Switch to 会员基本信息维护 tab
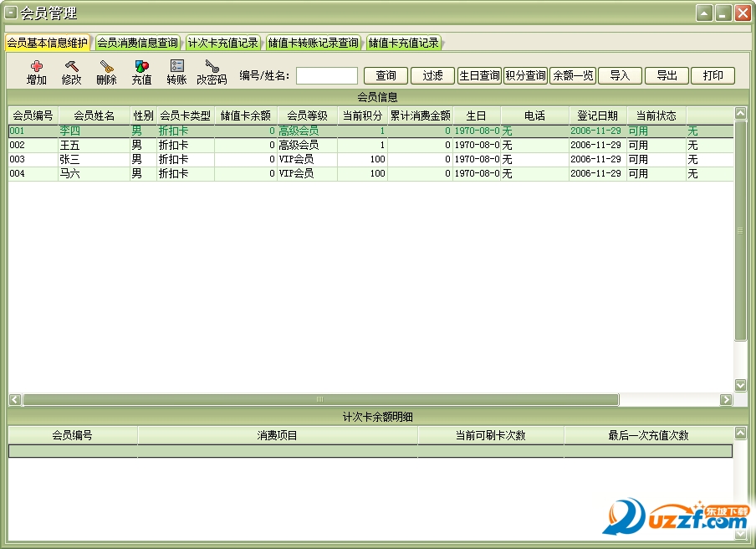 [47, 43]
